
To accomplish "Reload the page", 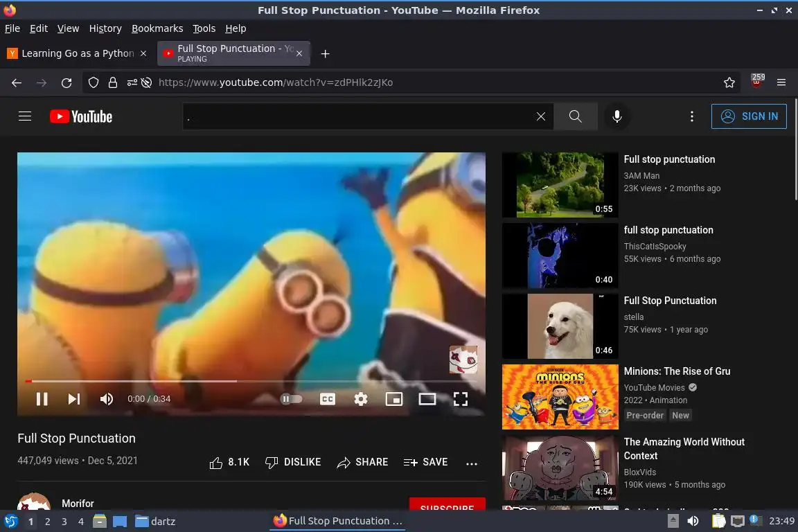I will click(x=66, y=82).
